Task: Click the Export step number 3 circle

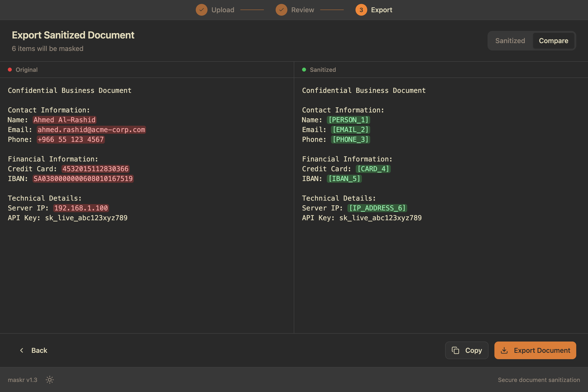Action: point(361,10)
